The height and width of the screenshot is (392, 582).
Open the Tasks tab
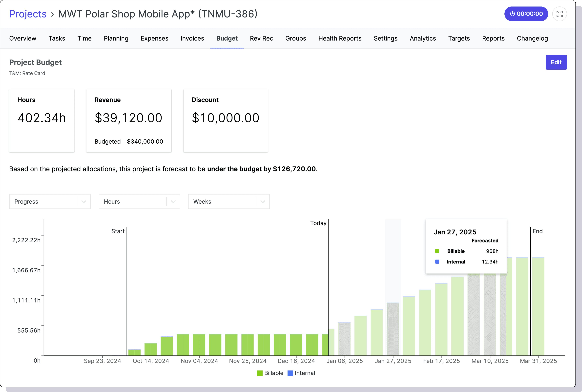[57, 38]
